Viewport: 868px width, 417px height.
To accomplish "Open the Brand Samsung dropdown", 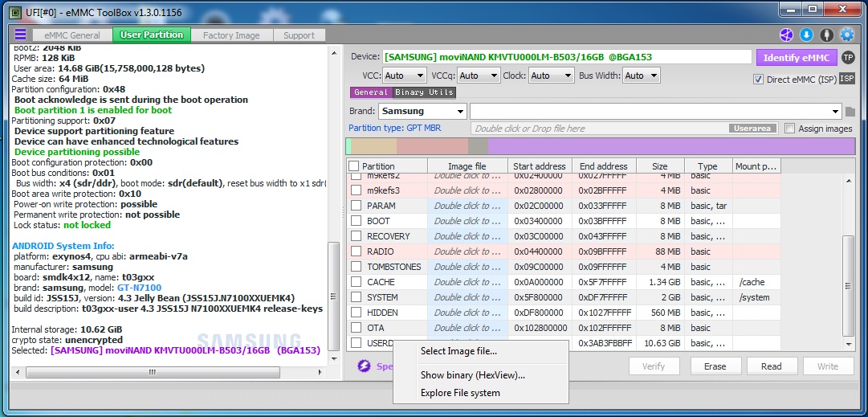I will tap(423, 112).
